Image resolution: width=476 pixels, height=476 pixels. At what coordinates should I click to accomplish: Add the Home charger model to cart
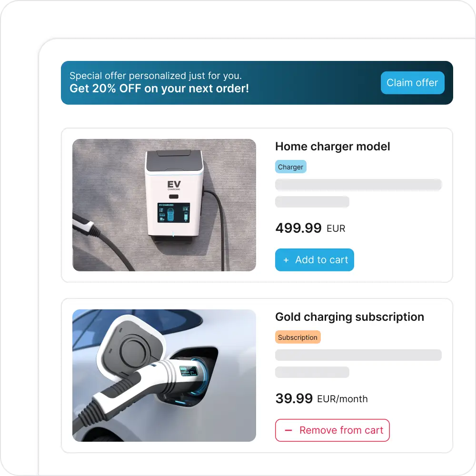[x=315, y=260]
